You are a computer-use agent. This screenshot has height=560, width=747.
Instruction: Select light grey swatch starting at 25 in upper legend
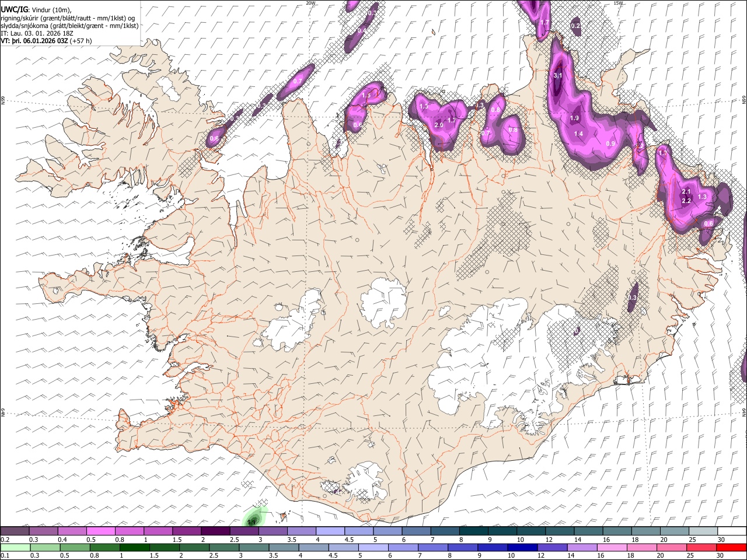(x=703, y=531)
